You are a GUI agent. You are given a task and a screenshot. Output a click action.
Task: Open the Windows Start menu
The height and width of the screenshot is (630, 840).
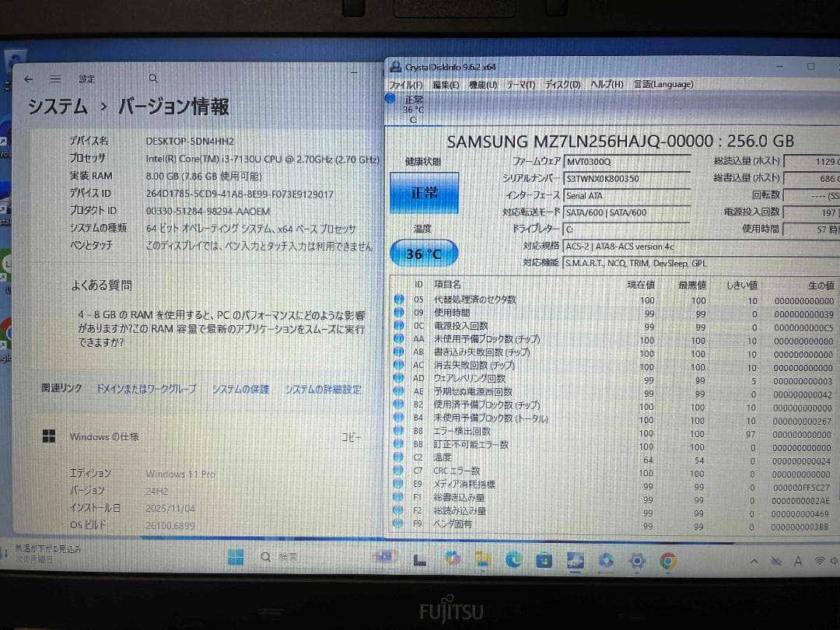[236, 557]
